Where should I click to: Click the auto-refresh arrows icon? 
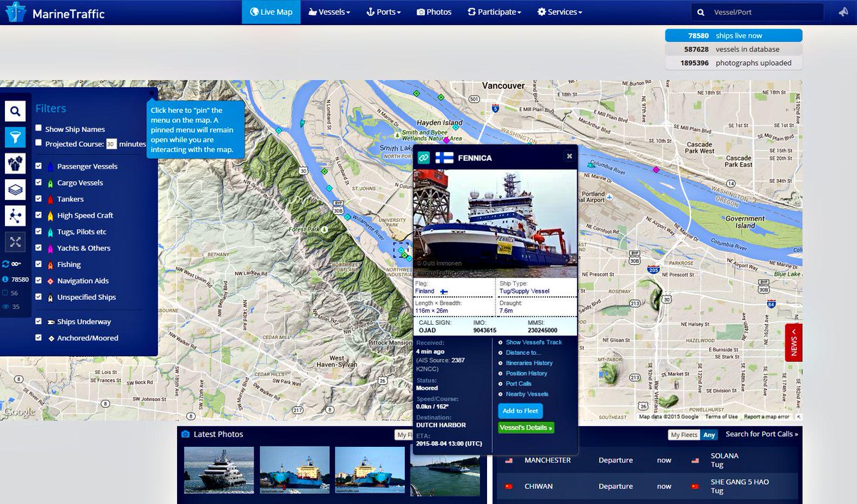pyautogui.click(x=6, y=264)
